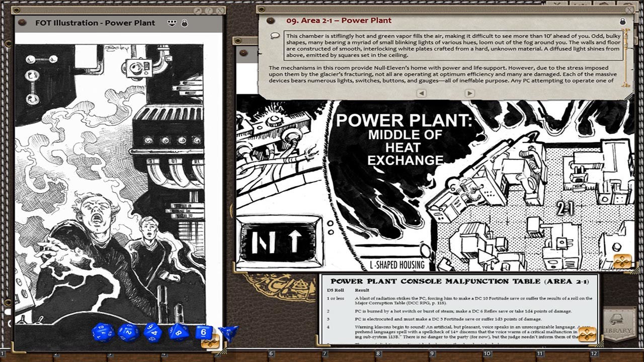The height and width of the screenshot is (362, 644).
Task: Click the question mark help icon above the illustration
Action: tap(208, 11)
